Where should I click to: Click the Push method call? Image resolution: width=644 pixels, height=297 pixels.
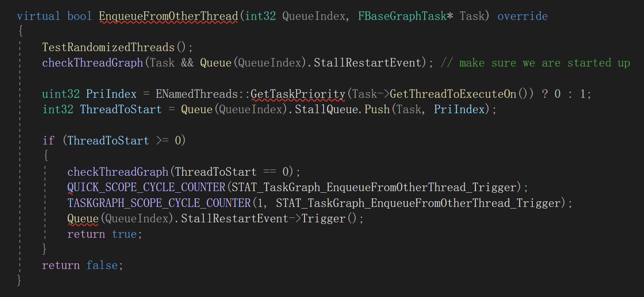pyautogui.click(x=377, y=110)
